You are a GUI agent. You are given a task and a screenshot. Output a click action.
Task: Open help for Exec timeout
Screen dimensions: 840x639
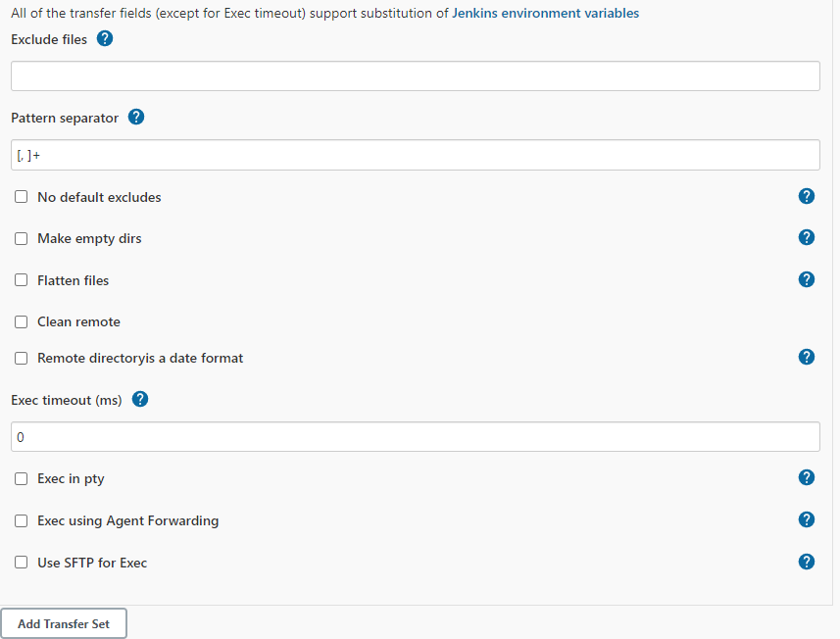[x=139, y=399]
